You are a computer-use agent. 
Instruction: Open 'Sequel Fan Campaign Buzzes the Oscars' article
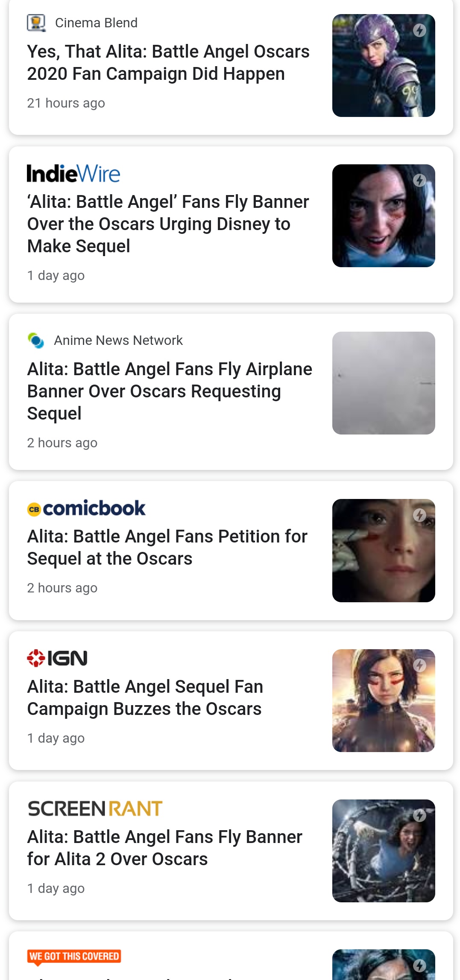(145, 697)
